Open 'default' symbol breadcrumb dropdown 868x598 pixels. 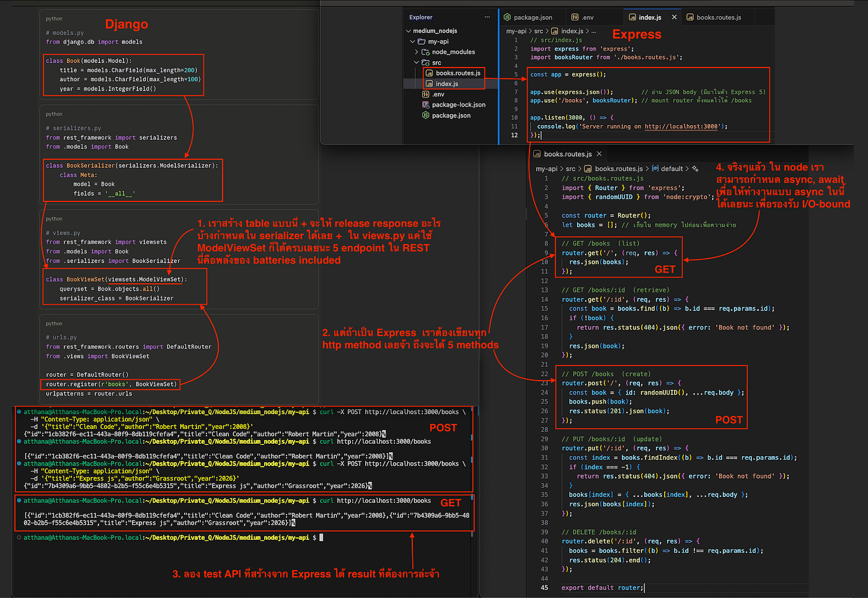(672, 169)
